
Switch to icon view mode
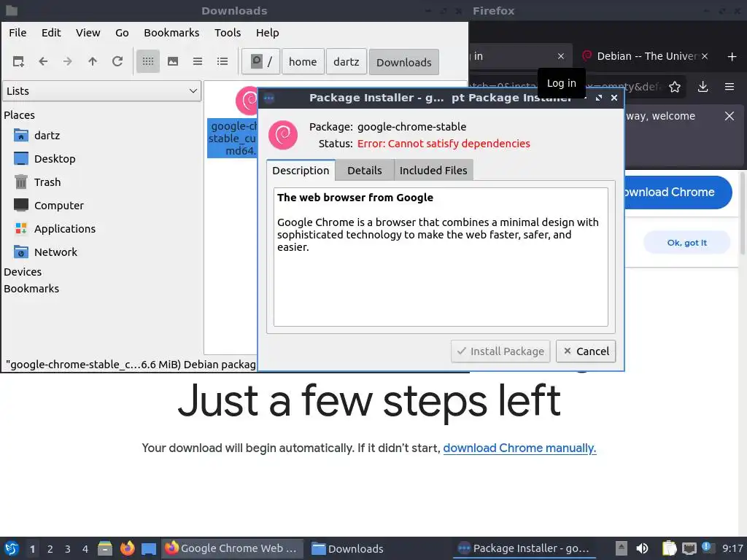pyautogui.click(x=147, y=61)
